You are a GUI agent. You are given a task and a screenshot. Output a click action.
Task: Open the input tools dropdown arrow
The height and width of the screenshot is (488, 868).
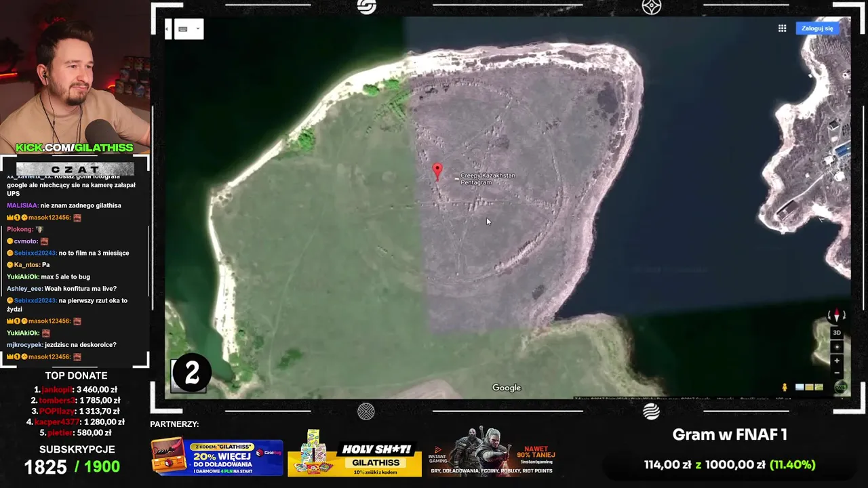pyautogui.click(x=198, y=28)
